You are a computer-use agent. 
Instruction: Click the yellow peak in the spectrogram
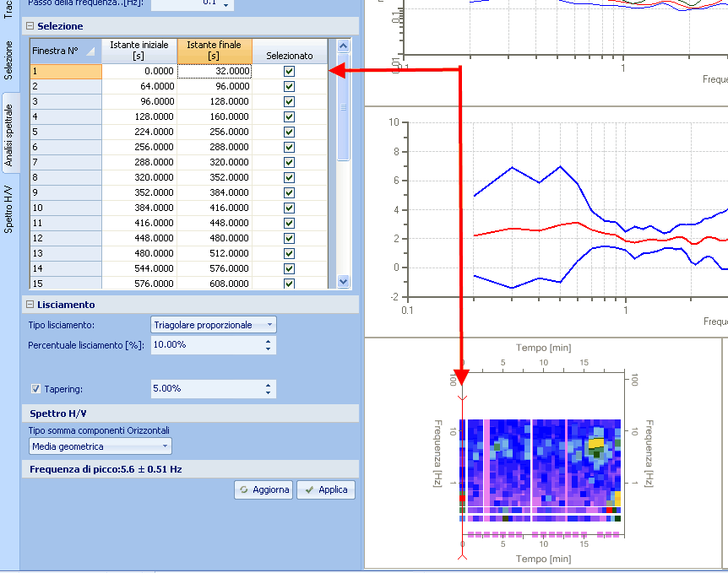tap(595, 443)
